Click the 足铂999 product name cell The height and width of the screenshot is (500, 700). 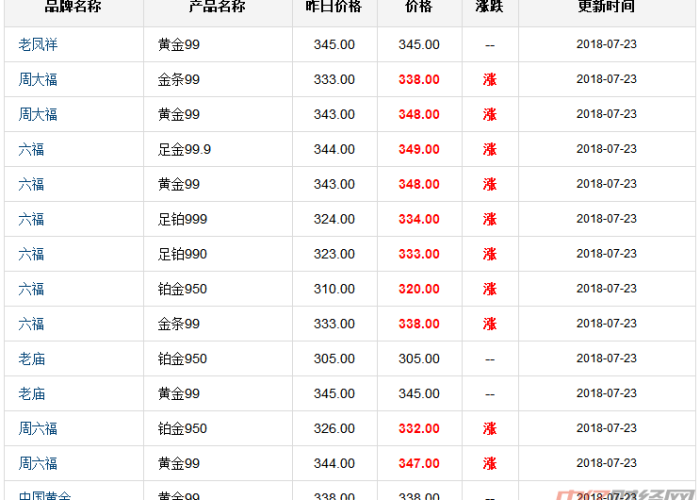[x=183, y=219]
